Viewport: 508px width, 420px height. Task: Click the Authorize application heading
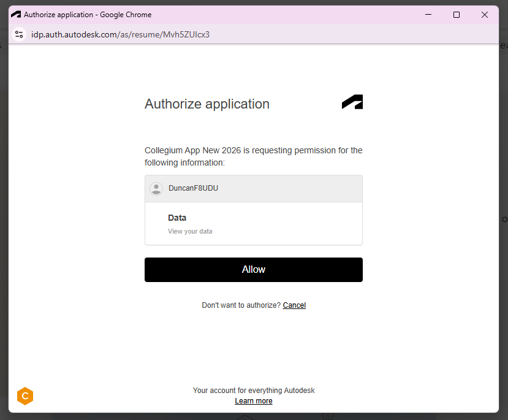click(207, 104)
